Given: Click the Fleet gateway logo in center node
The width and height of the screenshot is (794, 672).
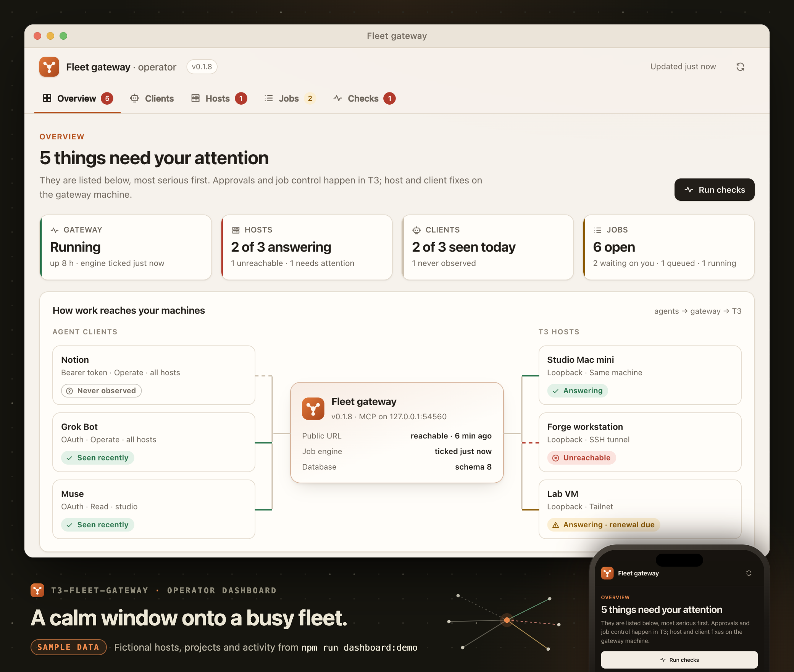Looking at the screenshot, I should click(313, 409).
